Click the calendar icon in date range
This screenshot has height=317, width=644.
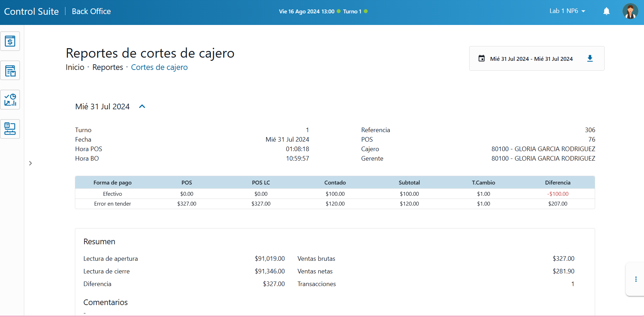tap(482, 59)
